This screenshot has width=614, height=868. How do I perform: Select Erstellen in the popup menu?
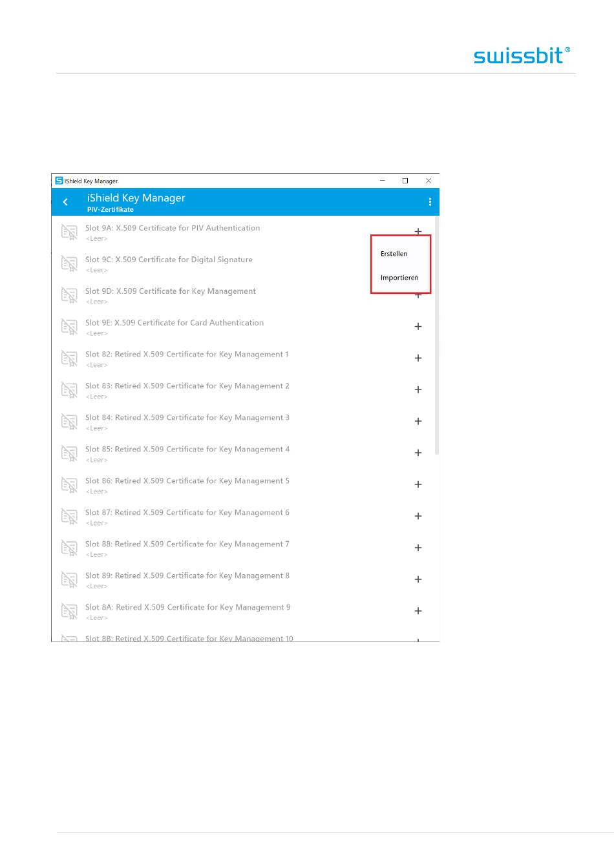pos(394,254)
